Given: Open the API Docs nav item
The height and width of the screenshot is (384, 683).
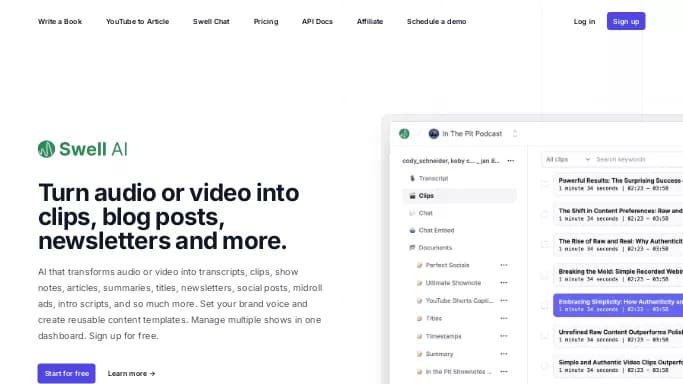Looking at the screenshot, I should click(x=317, y=21).
